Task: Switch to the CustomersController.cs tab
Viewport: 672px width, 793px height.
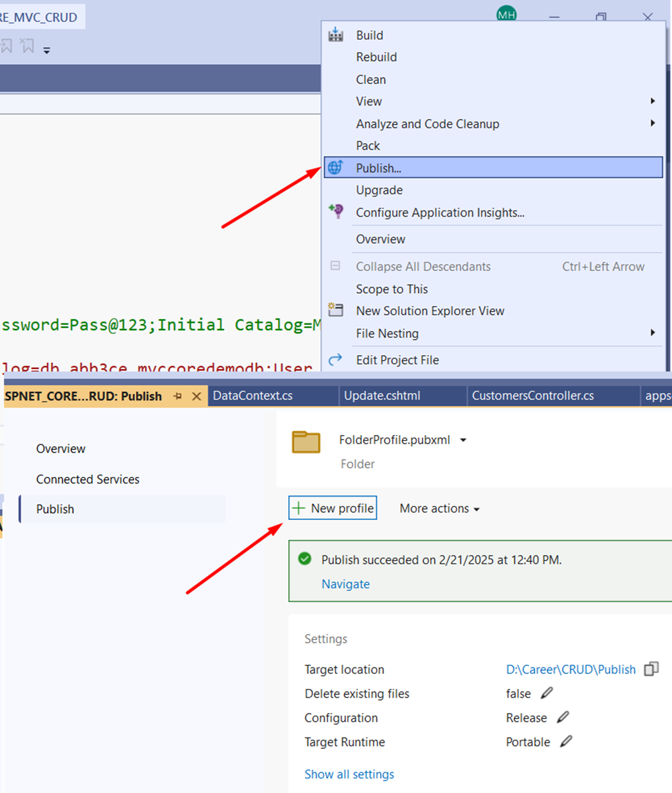Action: 532,396
